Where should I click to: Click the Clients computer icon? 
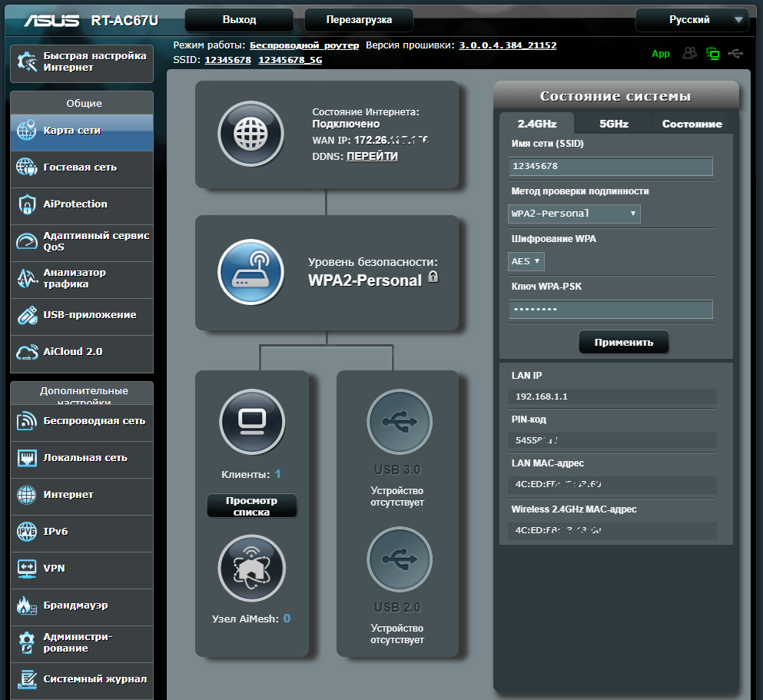(252, 422)
